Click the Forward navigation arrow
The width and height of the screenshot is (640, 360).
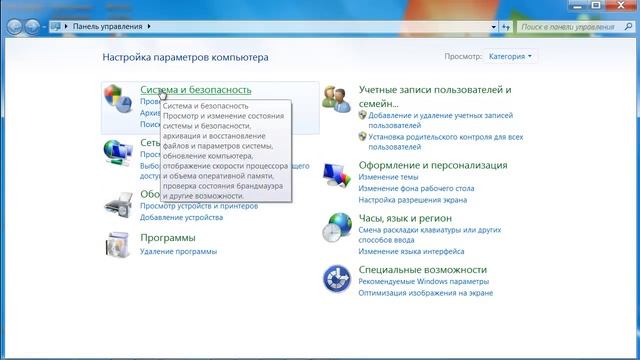coord(32,27)
